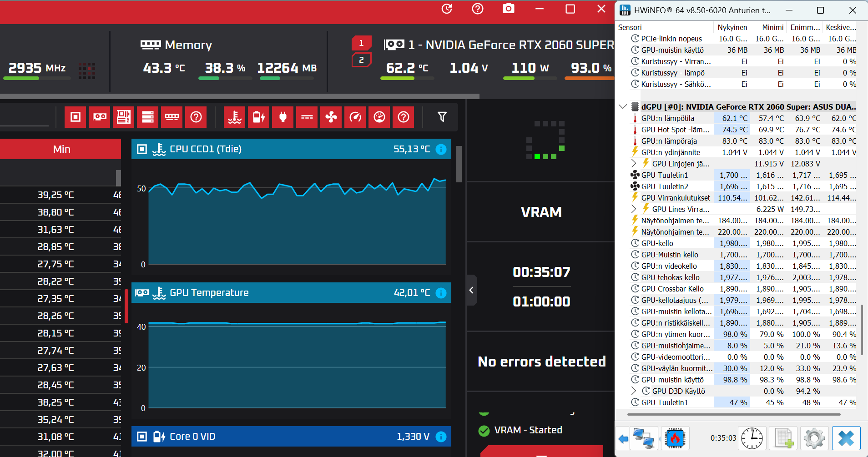
Task: Open the funnel filter icon
Action: 442,117
